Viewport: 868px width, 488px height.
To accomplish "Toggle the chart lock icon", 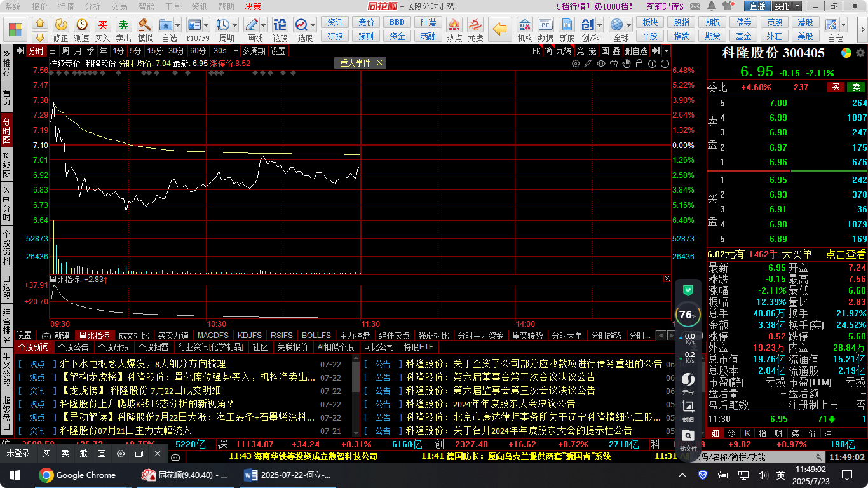I will tap(640, 64).
